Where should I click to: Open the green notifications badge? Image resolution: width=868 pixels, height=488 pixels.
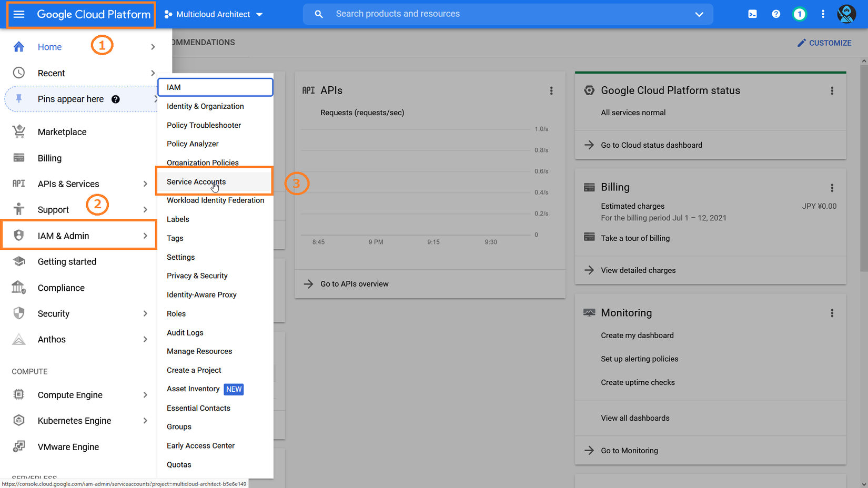(x=799, y=14)
